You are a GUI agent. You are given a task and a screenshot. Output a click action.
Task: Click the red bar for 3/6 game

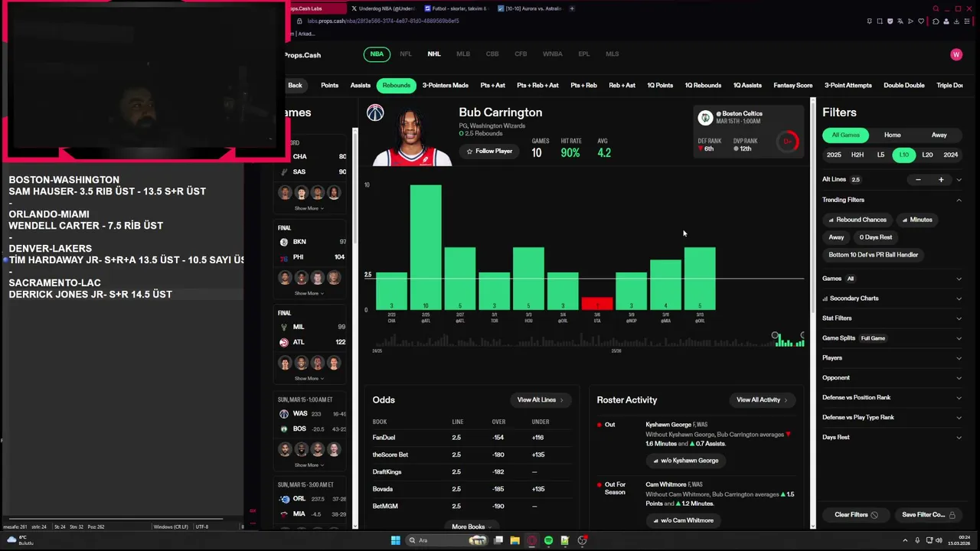[597, 304]
